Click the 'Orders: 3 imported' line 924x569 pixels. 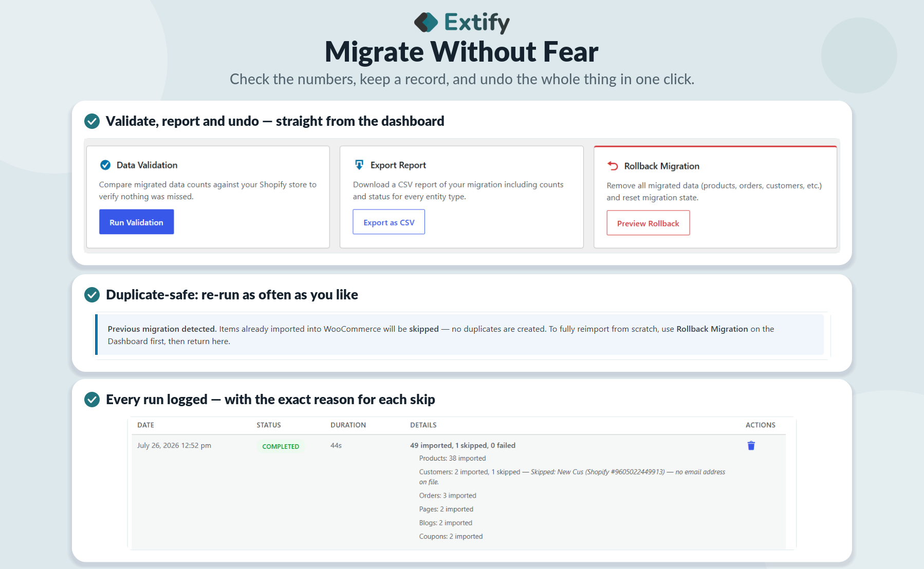point(448,496)
